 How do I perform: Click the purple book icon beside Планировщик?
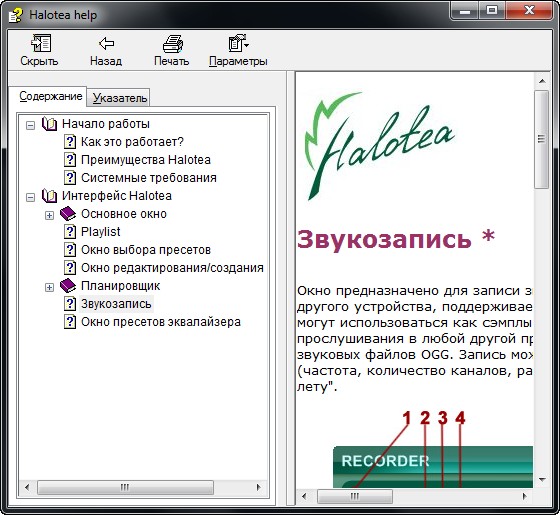(x=68, y=286)
